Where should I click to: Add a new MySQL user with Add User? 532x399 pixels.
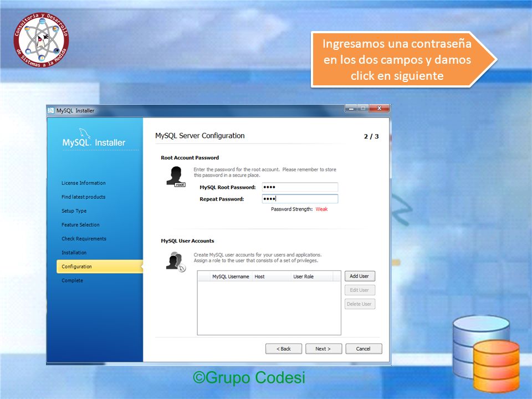point(360,276)
